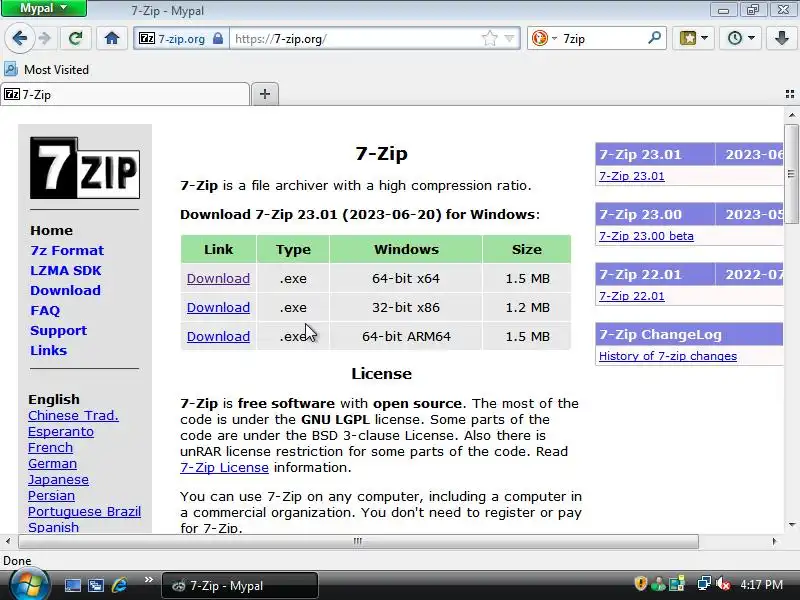Switch between windows quick launch icon

96,585
